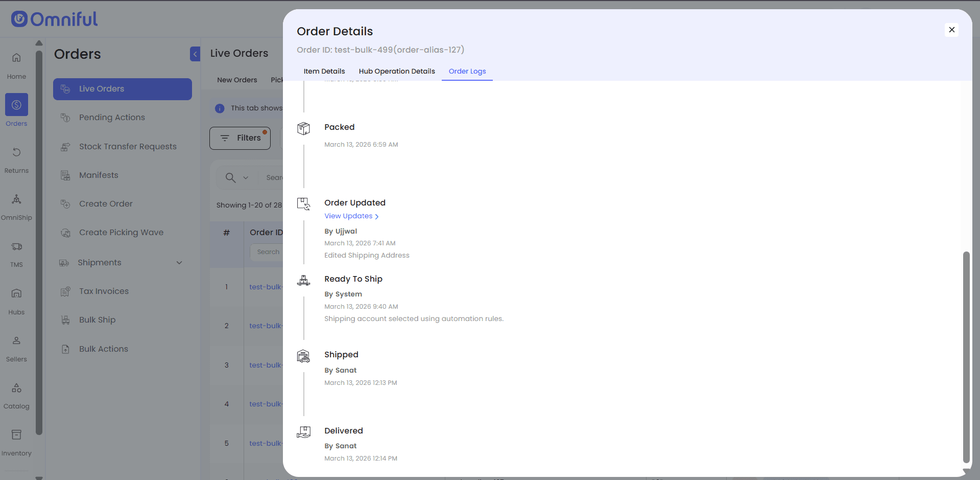
Task: Close the Order Details dialog
Action: coord(951,30)
